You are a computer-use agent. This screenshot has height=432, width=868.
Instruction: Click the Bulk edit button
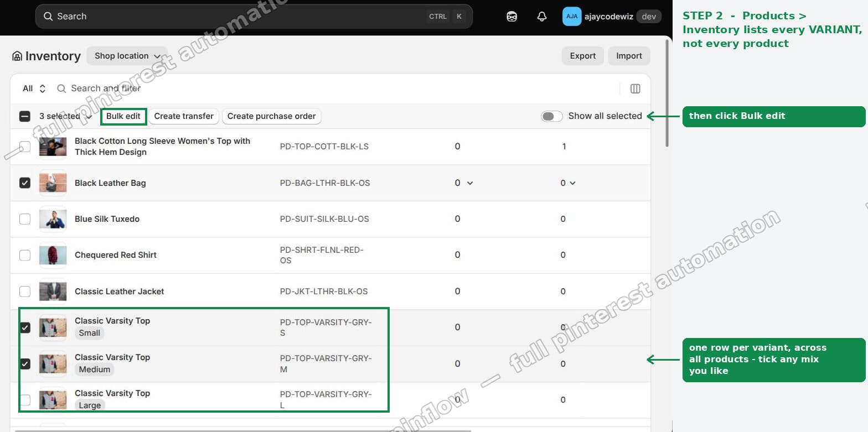click(123, 116)
